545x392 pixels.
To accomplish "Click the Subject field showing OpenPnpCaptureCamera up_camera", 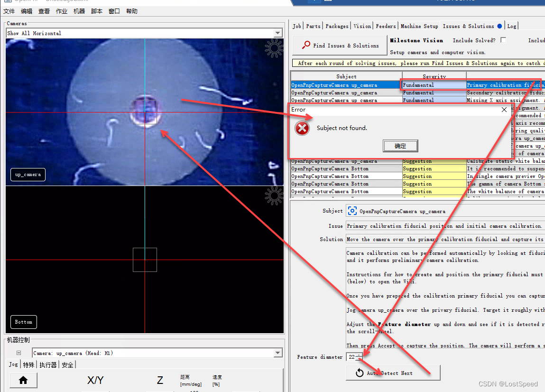I will 445,211.
